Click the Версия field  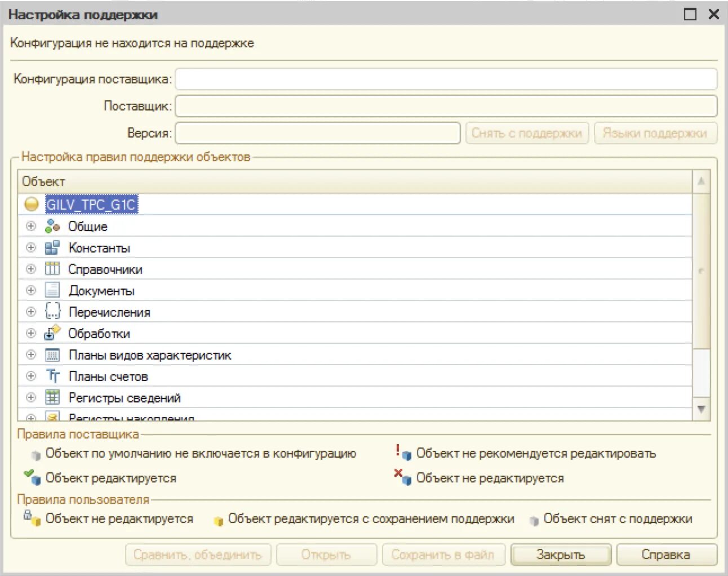coord(318,133)
